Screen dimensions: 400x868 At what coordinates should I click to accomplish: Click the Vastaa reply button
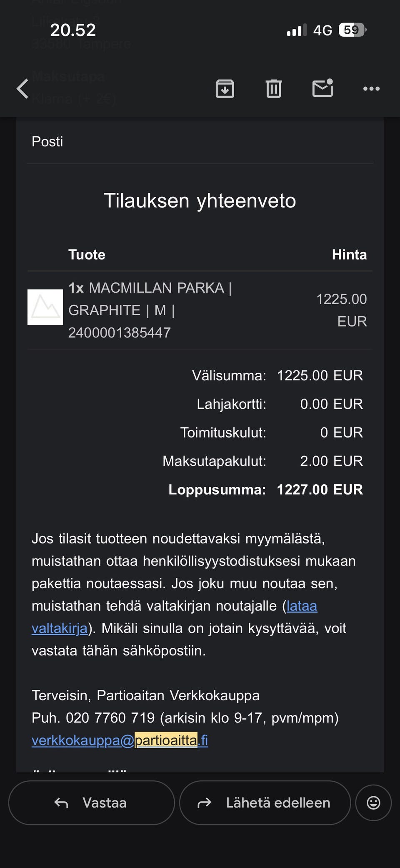pos(91,803)
